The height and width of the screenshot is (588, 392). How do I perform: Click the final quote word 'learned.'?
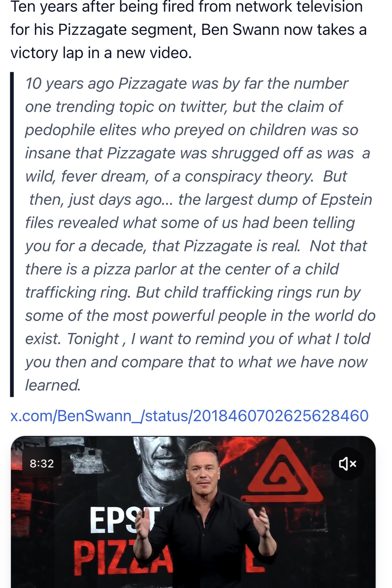click(53, 385)
